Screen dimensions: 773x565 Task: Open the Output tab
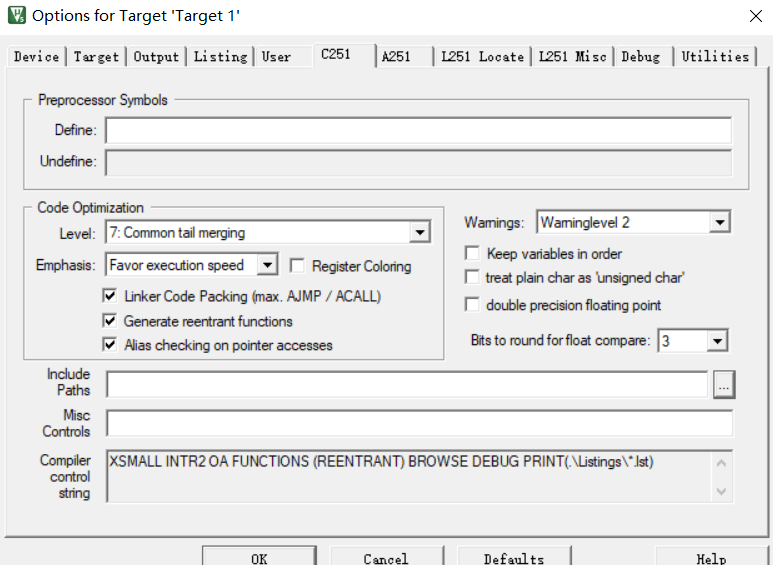156,57
